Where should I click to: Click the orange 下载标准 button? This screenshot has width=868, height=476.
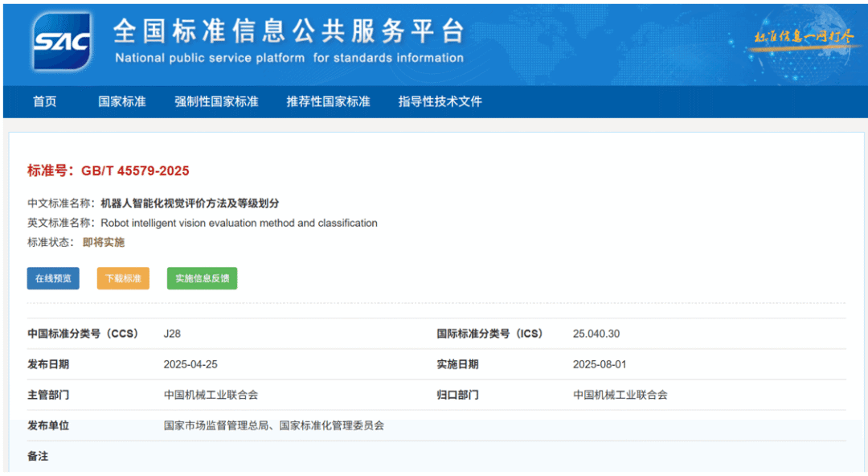(123, 279)
